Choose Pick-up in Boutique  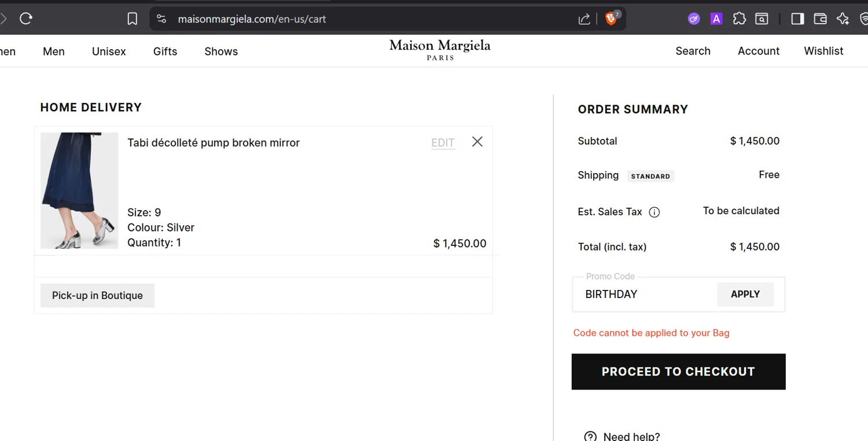97,295
